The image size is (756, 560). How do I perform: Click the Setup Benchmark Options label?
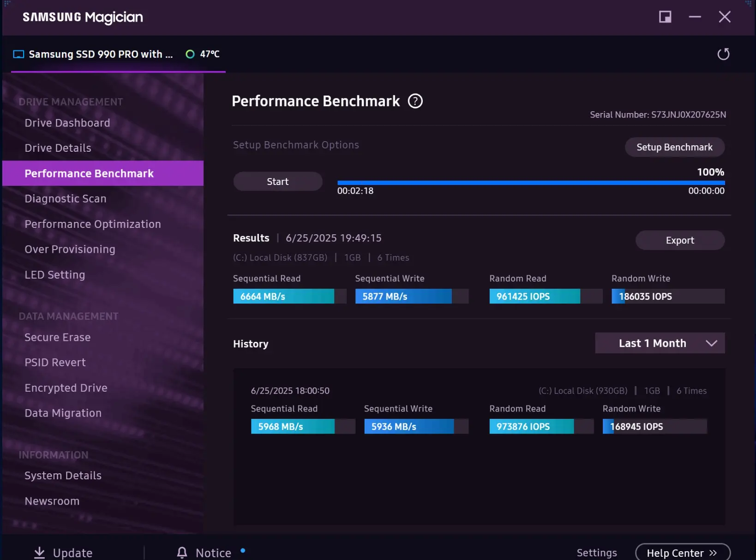pyautogui.click(x=296, y=145)
